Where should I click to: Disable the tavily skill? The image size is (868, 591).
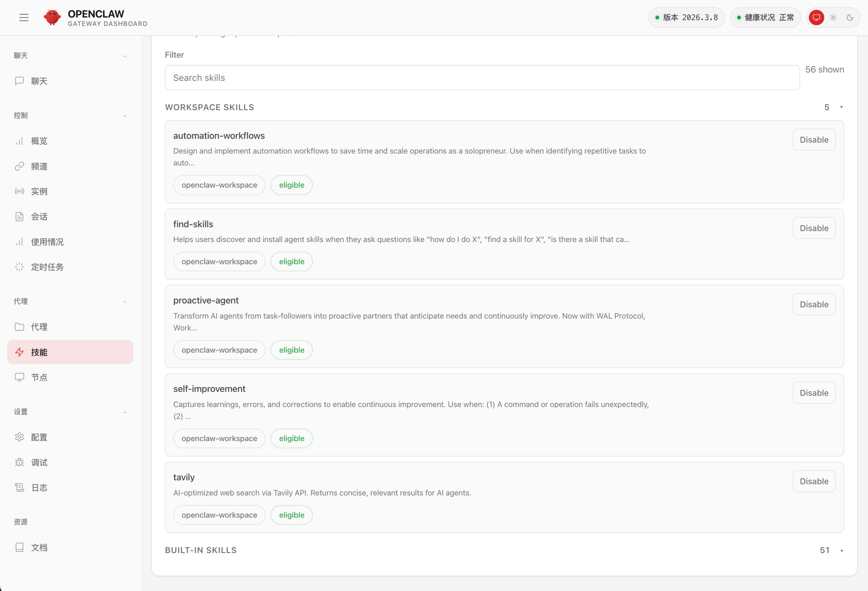point(814,481)
